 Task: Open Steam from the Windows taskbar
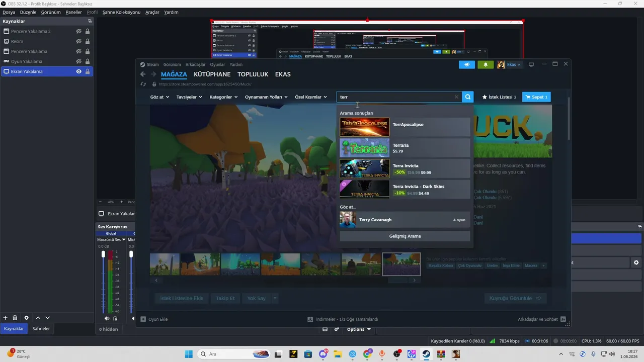pos(426,354)
